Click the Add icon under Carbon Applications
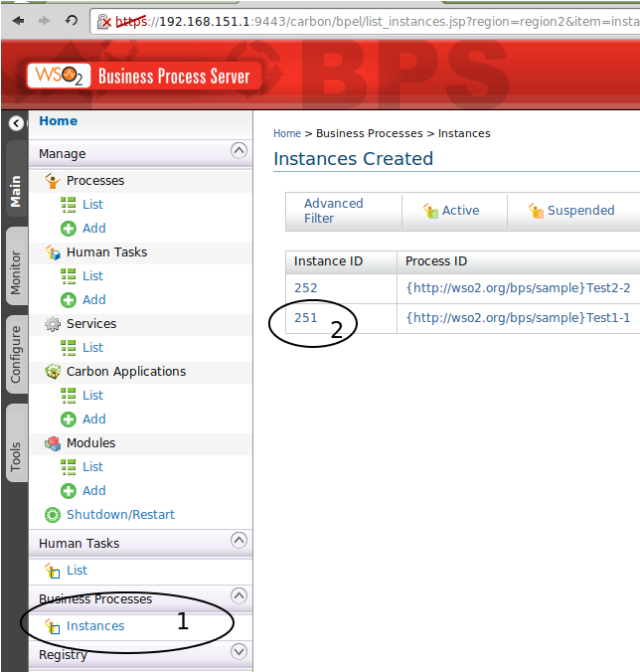640x672 pixels. point(69,420)
